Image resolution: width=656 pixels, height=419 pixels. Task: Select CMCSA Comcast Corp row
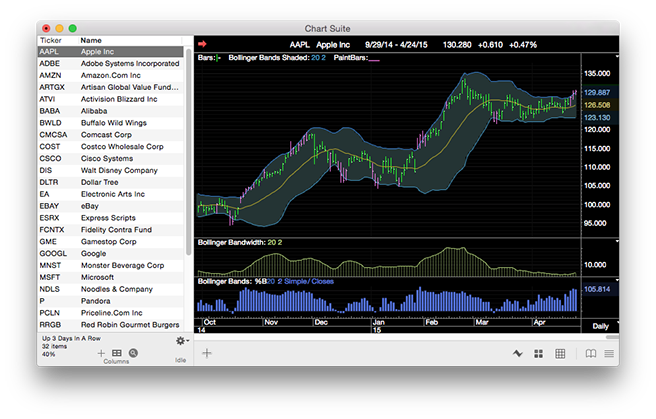(110, 135)
